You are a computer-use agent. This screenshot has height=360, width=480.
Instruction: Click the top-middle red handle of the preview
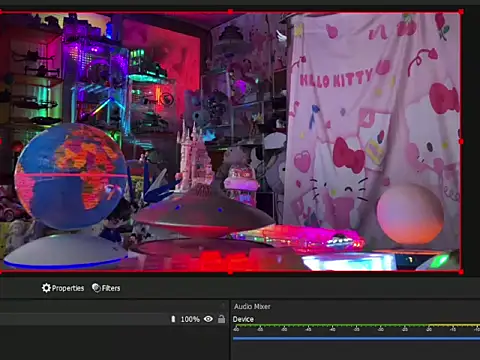click(x=230, y=12)
